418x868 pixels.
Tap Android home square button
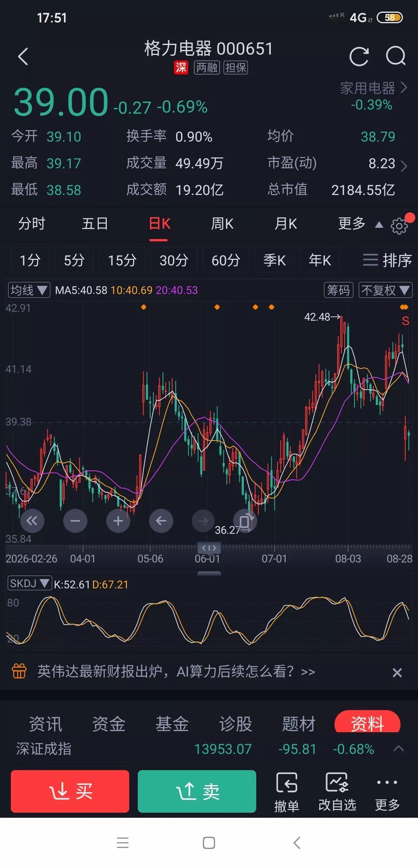pos(209,842)
